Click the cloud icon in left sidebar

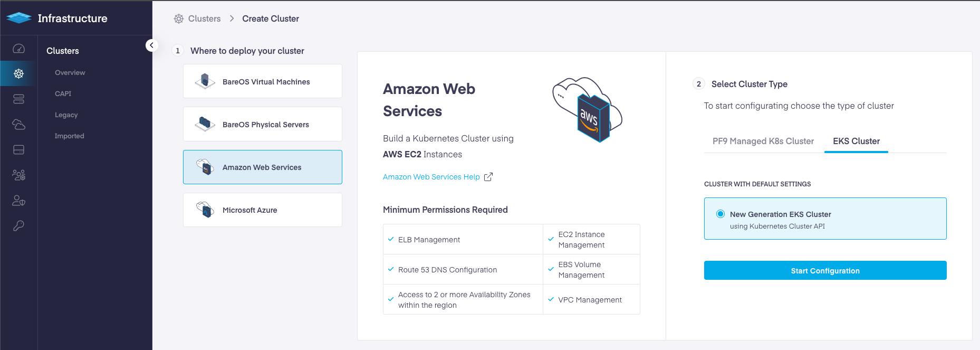click(x=18, y=125)
